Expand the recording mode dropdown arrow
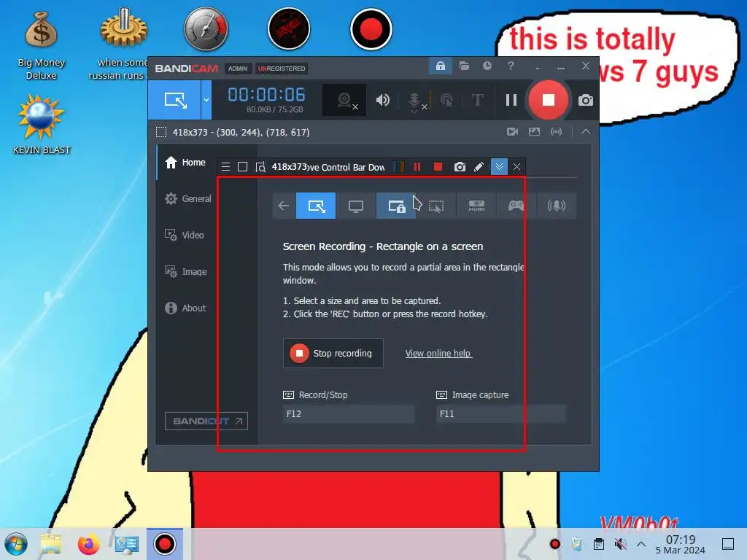This screenshot has width=747, height=560. pyautogui.click(x=206, y=100)
